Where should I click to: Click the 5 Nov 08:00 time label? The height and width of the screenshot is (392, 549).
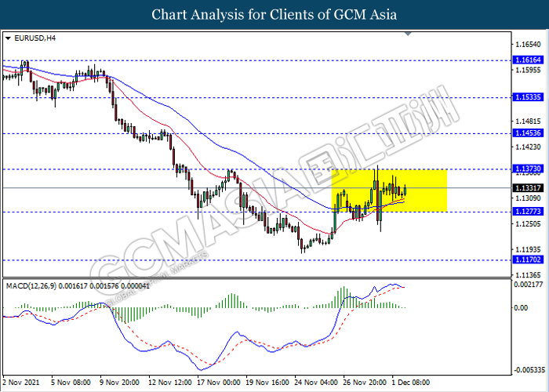71,383
